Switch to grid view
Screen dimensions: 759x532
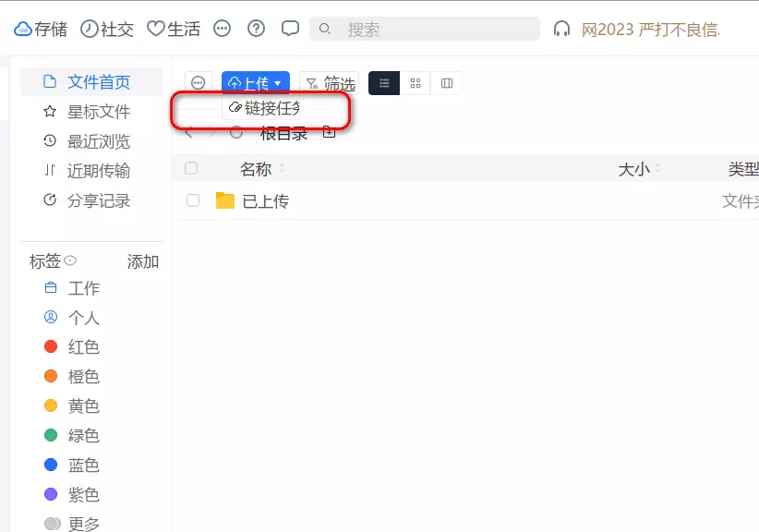pyautogui.click(x=416, y=83)
